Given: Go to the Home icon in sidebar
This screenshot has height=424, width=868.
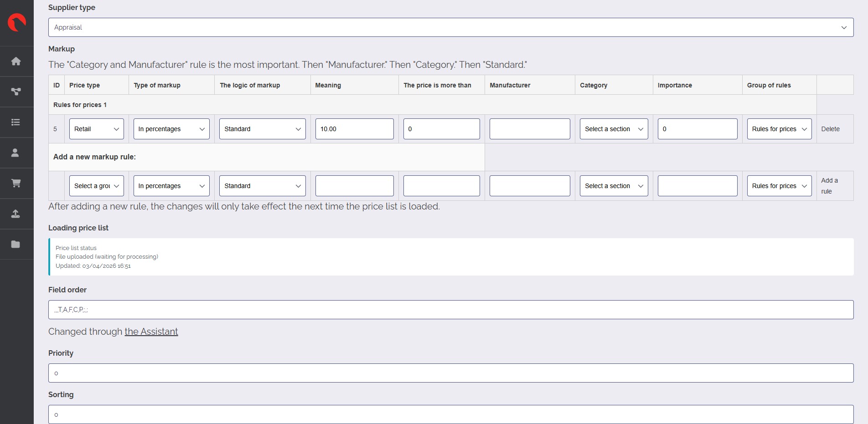Looking at the screenshot, I should (16, 61).
